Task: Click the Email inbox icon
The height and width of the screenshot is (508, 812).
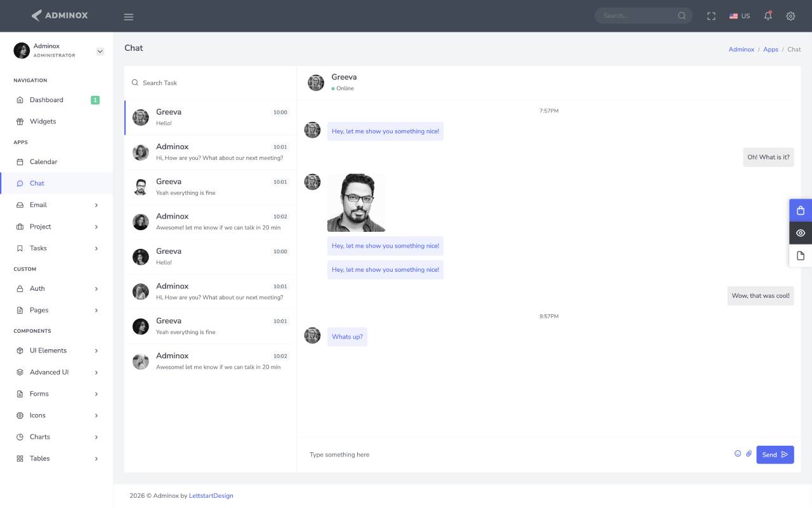Action: pyautogui.click(x=20, y=205)
